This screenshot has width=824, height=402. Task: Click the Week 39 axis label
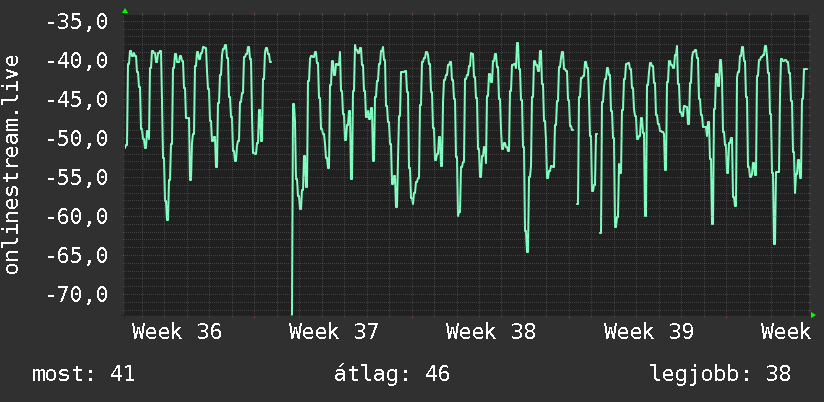648,332
